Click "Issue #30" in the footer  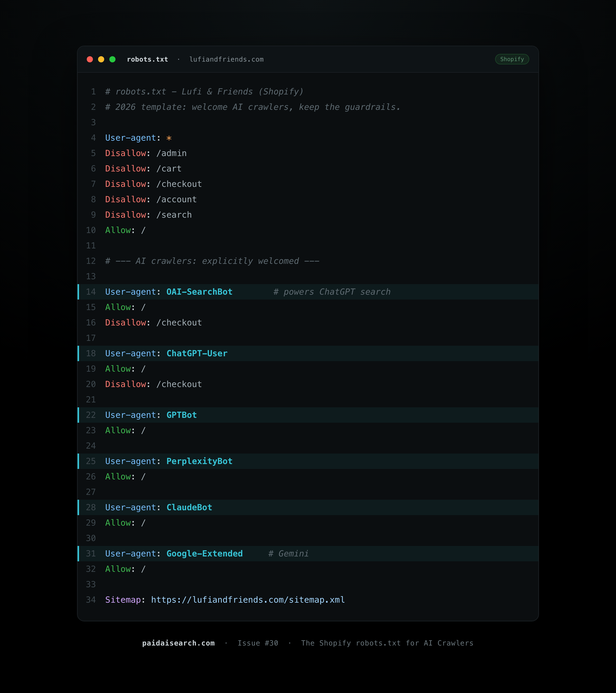[x=258, y=643]
